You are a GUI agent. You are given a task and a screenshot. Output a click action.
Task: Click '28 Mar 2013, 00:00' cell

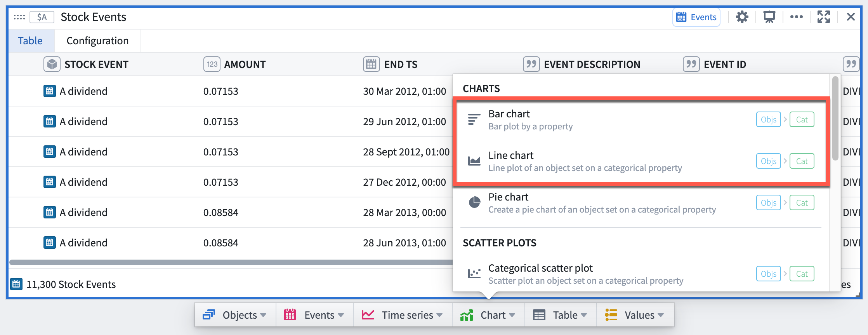point(404,213)
